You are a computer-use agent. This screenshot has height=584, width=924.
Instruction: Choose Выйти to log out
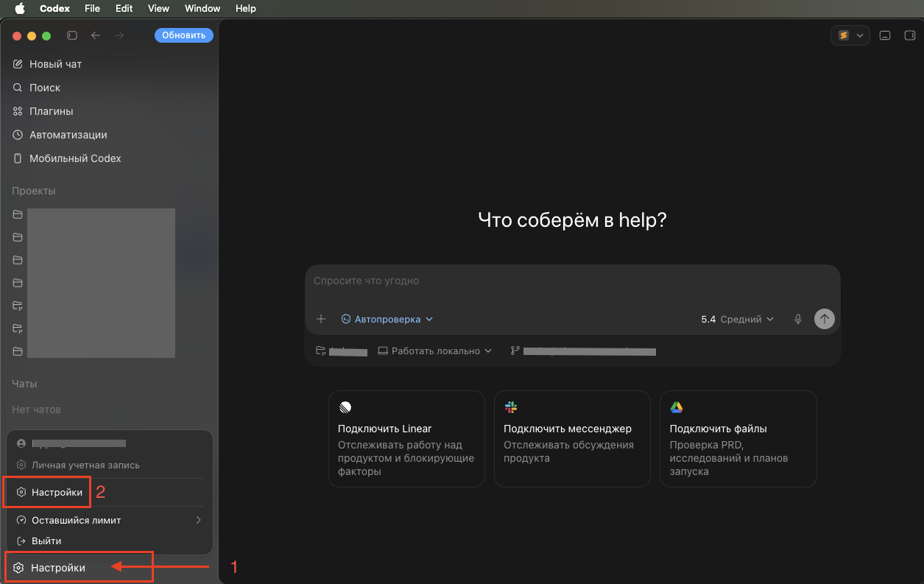[110, 541]
